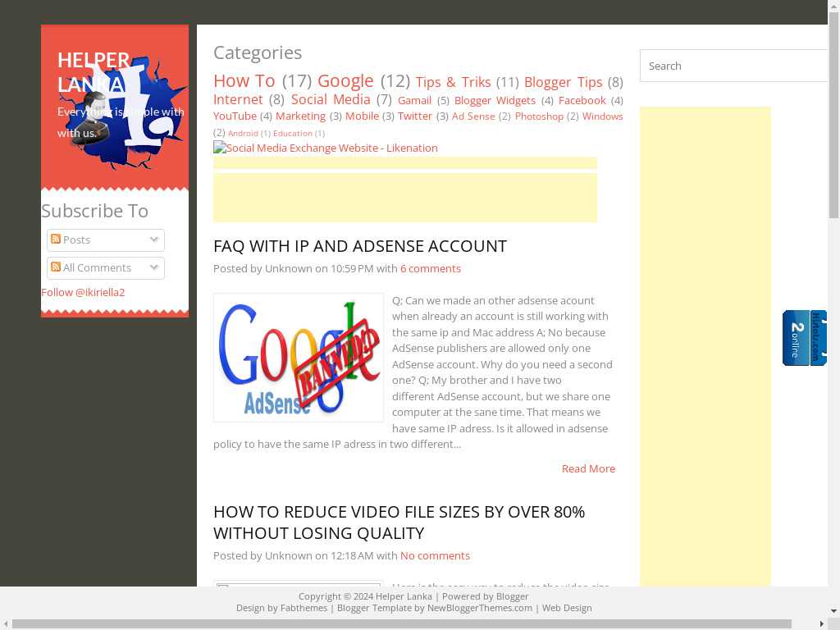Viewport: 840px width, 630px height.
Task: Click the vertical scrollbar down arrow
Action: [833, 611]
